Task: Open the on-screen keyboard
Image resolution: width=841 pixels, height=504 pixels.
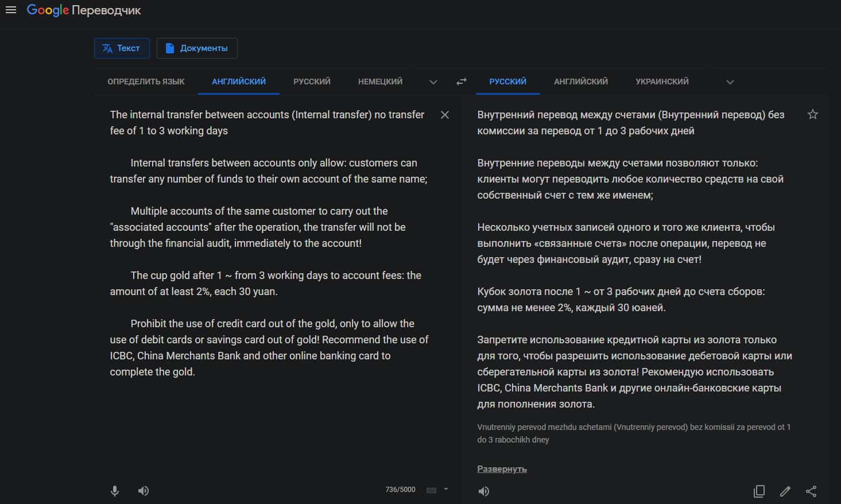Action: [x=432, y=490]
